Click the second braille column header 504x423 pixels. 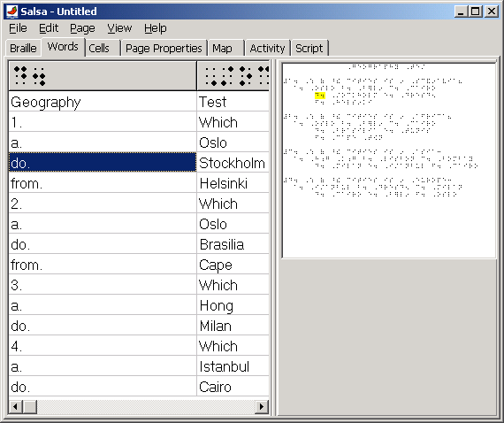233,76
